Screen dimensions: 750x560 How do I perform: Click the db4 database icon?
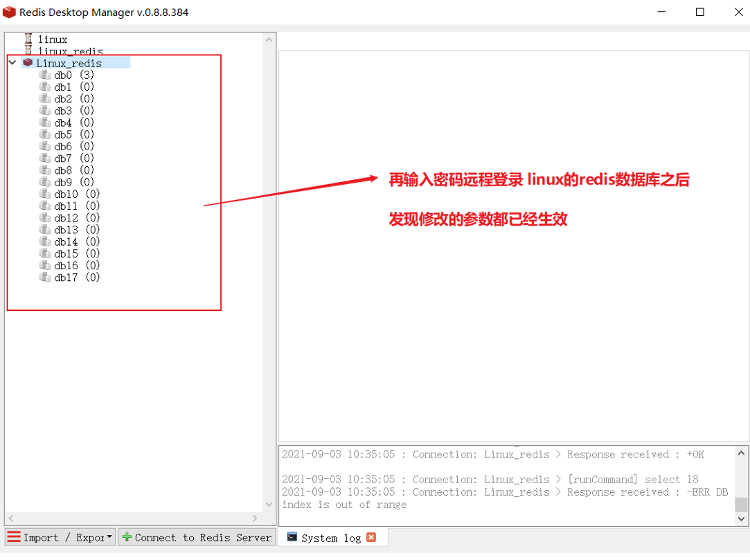coord(45,123)
